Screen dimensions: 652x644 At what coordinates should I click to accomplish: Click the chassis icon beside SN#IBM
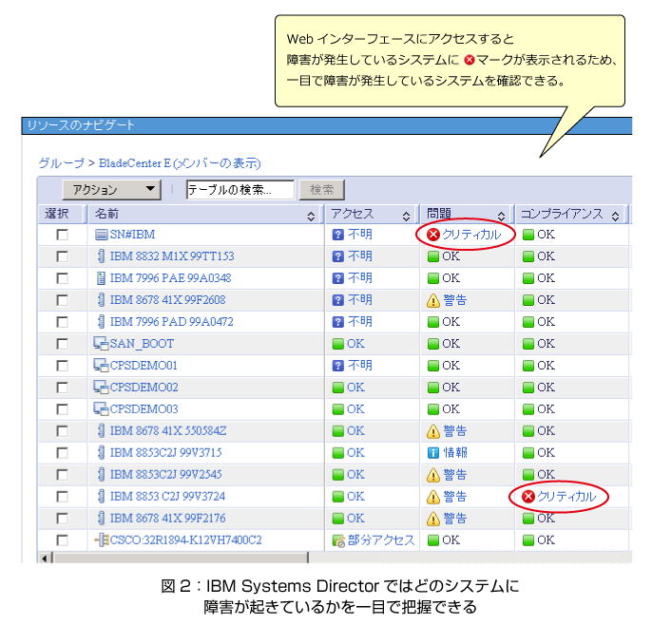pos(101,235)
